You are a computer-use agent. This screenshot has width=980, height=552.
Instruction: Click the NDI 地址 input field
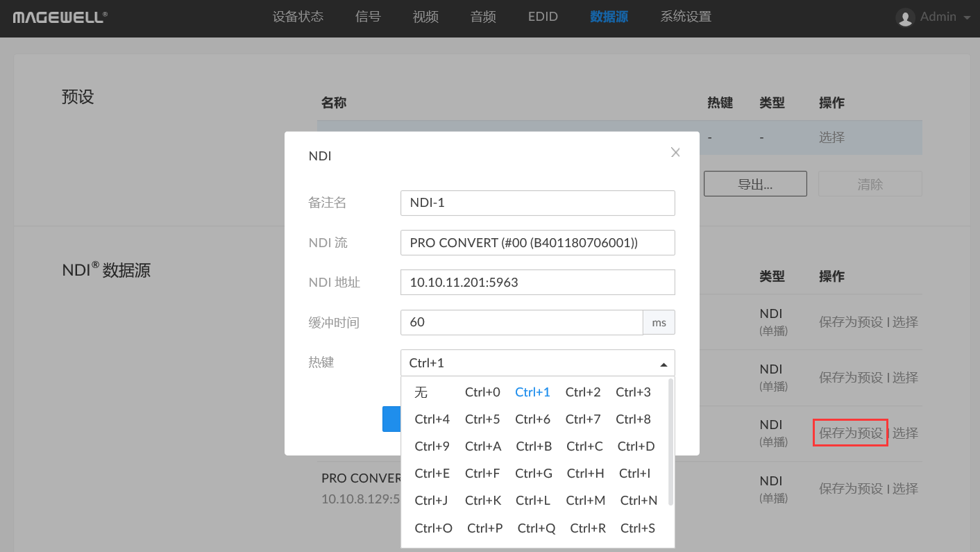[537, 283]
